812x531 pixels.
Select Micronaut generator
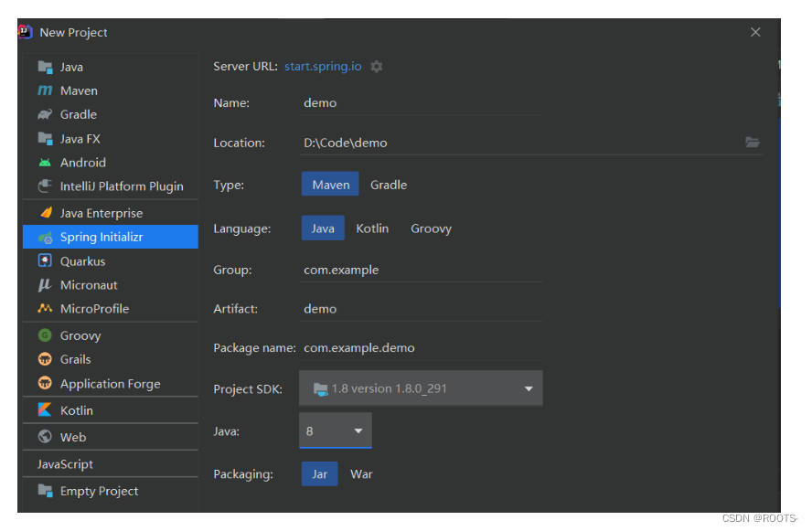click(x=111, y=284)
